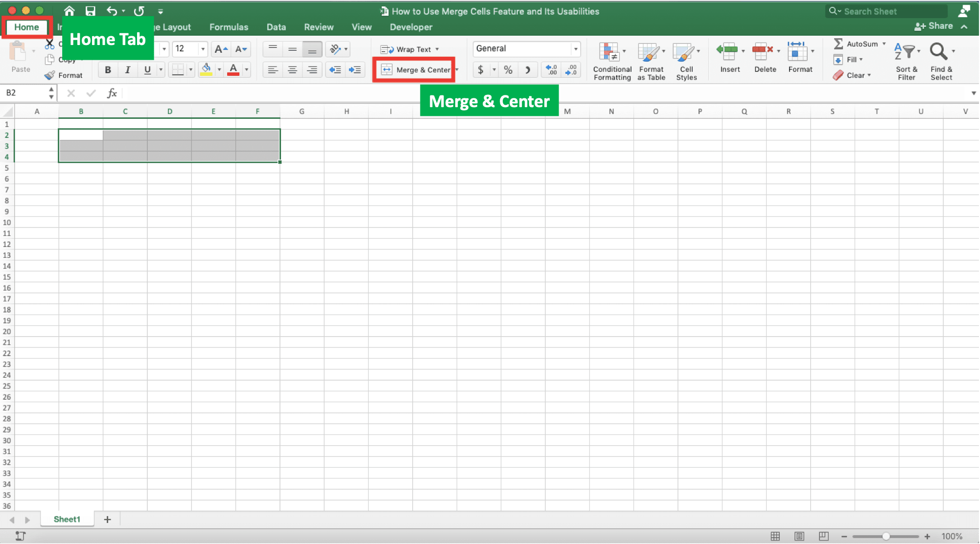This screenshot has height=544, width=980.
Task: Open Format as Table gallery
Action: click(652, 61)
